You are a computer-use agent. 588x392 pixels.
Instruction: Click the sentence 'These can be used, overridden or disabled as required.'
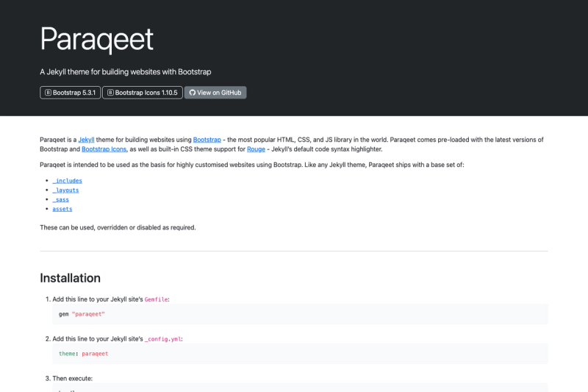118,227
